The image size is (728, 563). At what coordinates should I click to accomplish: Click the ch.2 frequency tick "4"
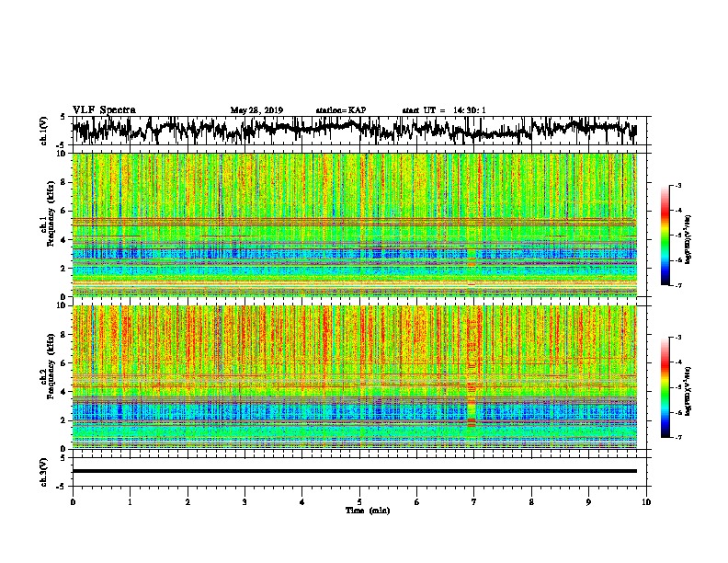[x=64, y=392]
